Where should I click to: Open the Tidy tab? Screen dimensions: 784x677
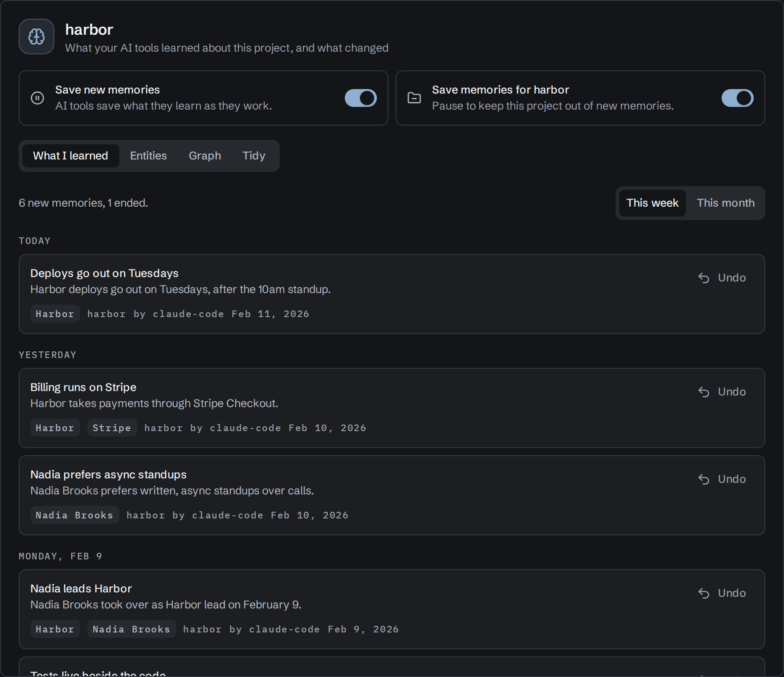pos(254,156)
